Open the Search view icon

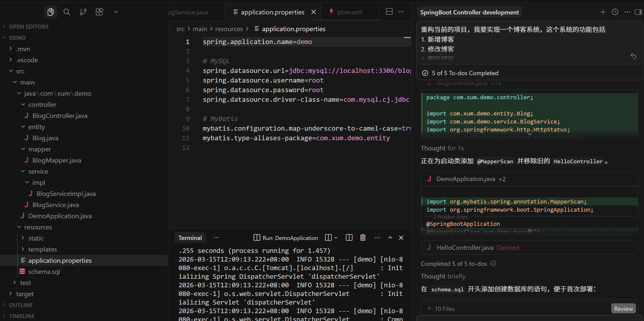point(67,12)
